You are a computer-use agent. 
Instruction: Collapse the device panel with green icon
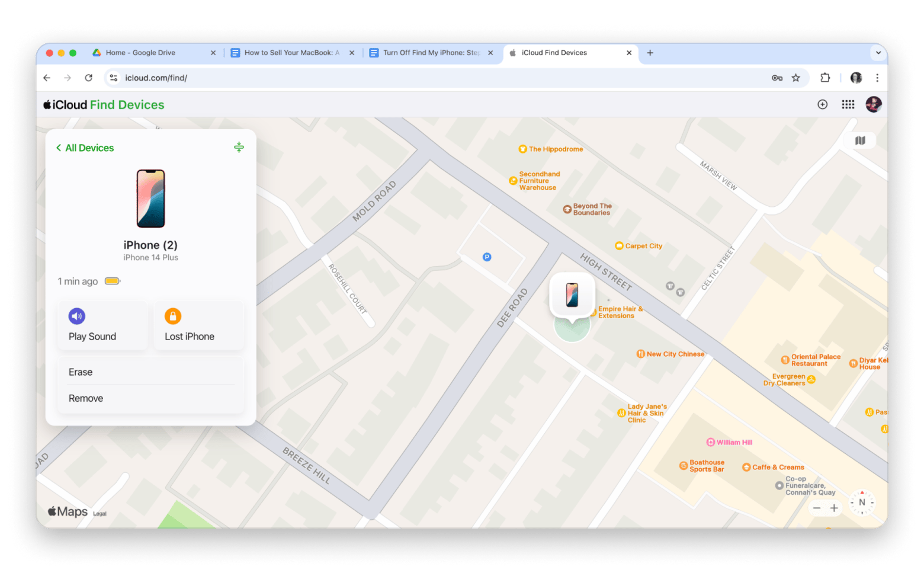point(239,148)
